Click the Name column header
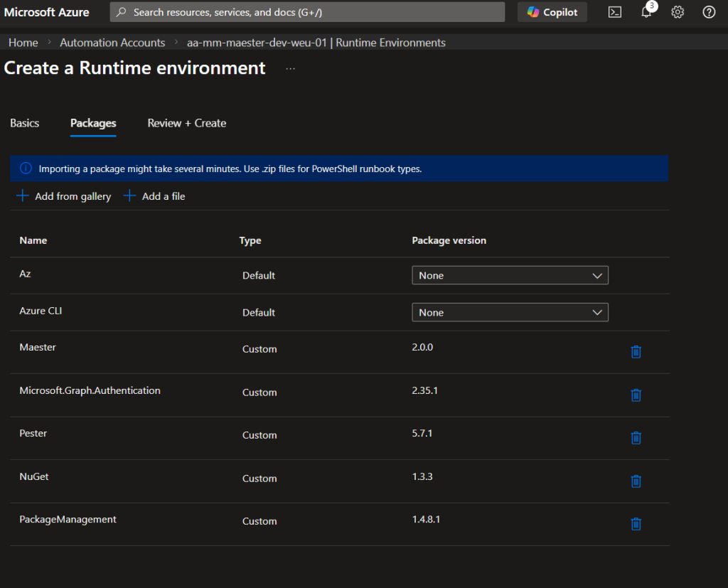The width and height of the screenshot is (728, 588). (x=33, y=240)
